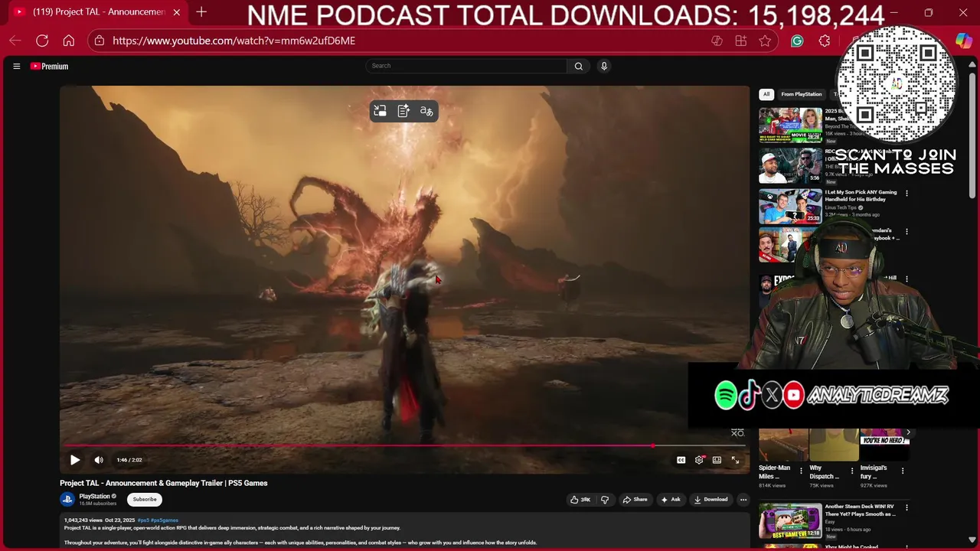Click the Project TAL video title text

pyautogui.click(x=164, y=483)
